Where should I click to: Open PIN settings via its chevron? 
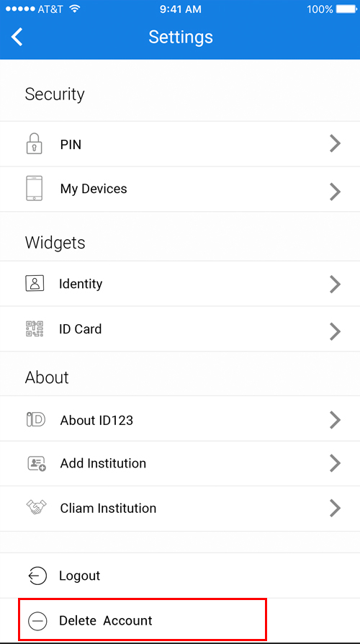point(336,144)
